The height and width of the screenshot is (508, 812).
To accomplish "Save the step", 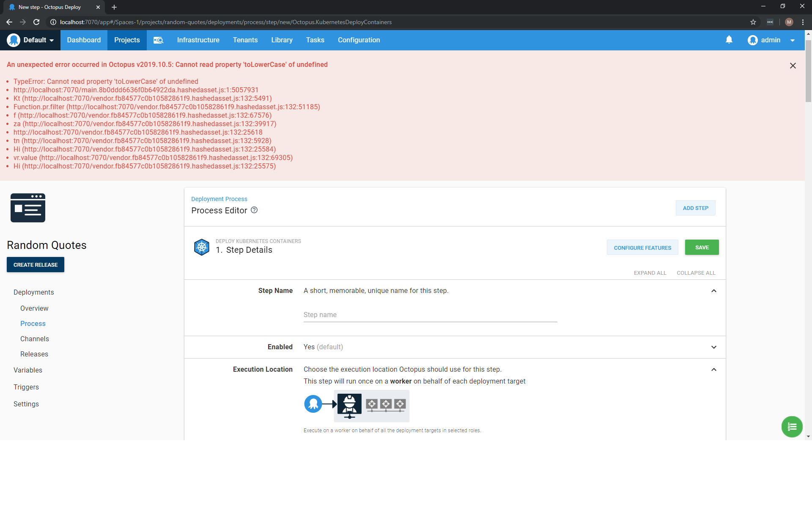I will pos(702,247).
